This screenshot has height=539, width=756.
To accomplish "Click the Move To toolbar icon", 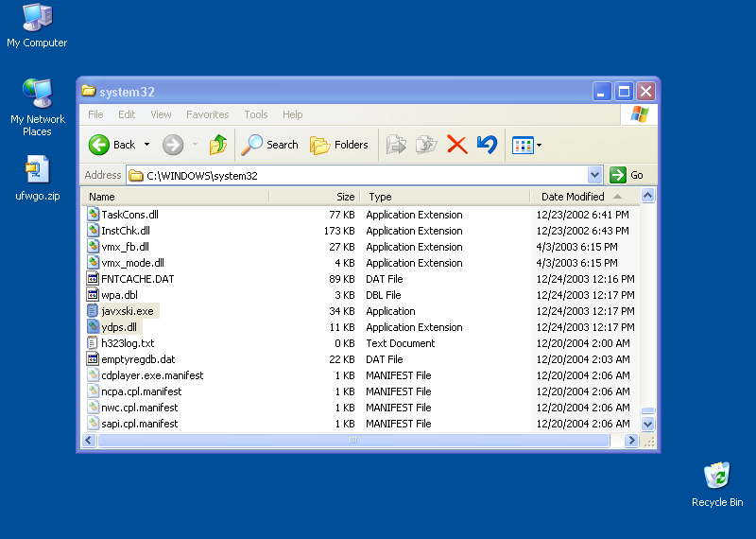I will coord(396,145).
